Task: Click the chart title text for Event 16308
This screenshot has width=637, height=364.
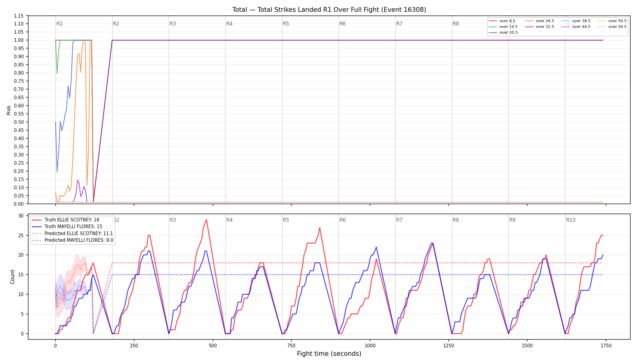Action: pyautogui.click(x=329, y=10)
